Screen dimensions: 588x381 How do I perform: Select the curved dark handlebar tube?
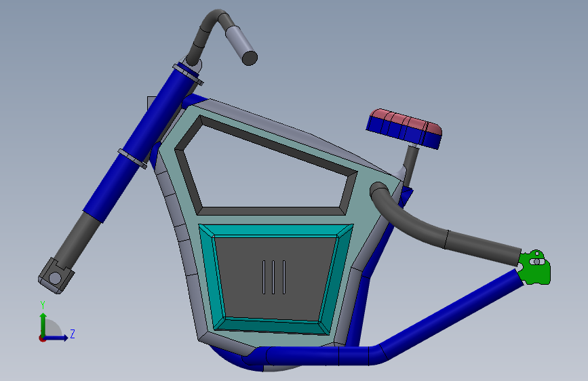click(205, 33)
